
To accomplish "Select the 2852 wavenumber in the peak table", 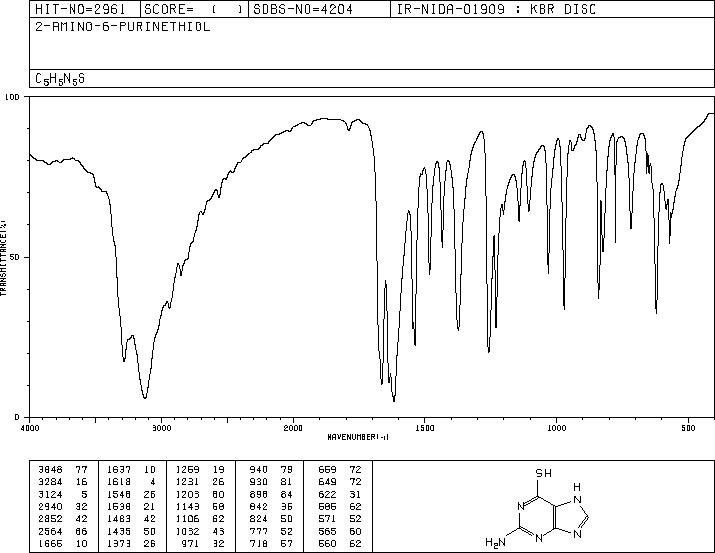I will (x=50, y=519).
